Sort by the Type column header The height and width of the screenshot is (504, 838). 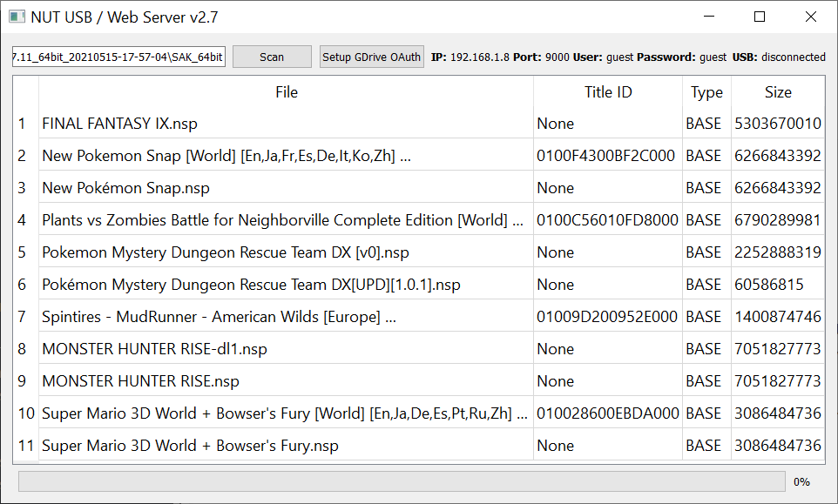click(706, 91)
